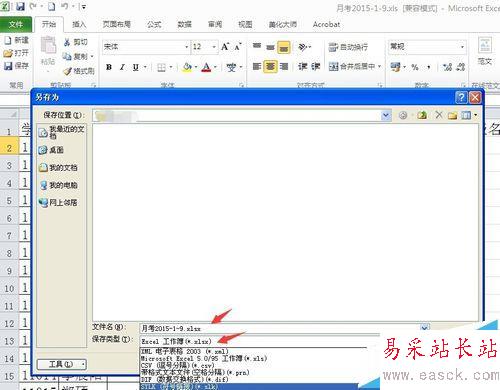Go to Desktop (桌面) in places bar
The height and width of the screenshot is (390, 500).
51,150
